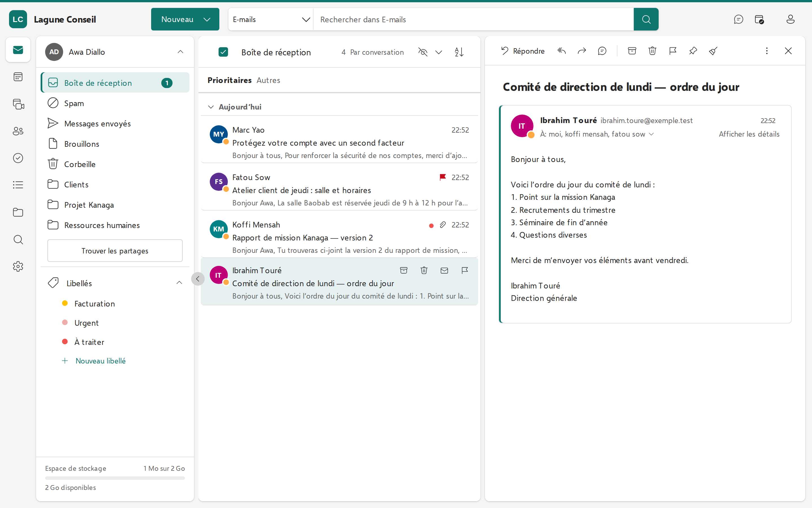The height and width of the screenshot is (508, 812).
Task: Click the broom clean-up icon in the toolbar
Action: coord(713,51)
